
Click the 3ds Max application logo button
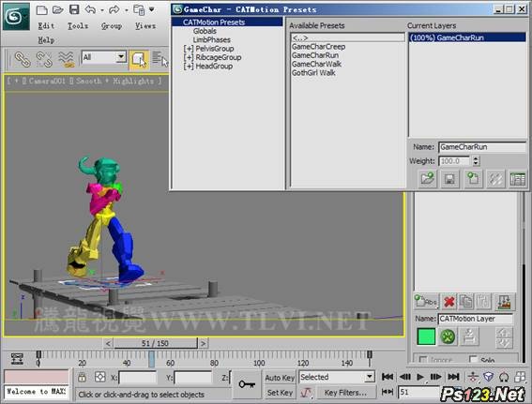pyautogui.click(x=16, y=16)
